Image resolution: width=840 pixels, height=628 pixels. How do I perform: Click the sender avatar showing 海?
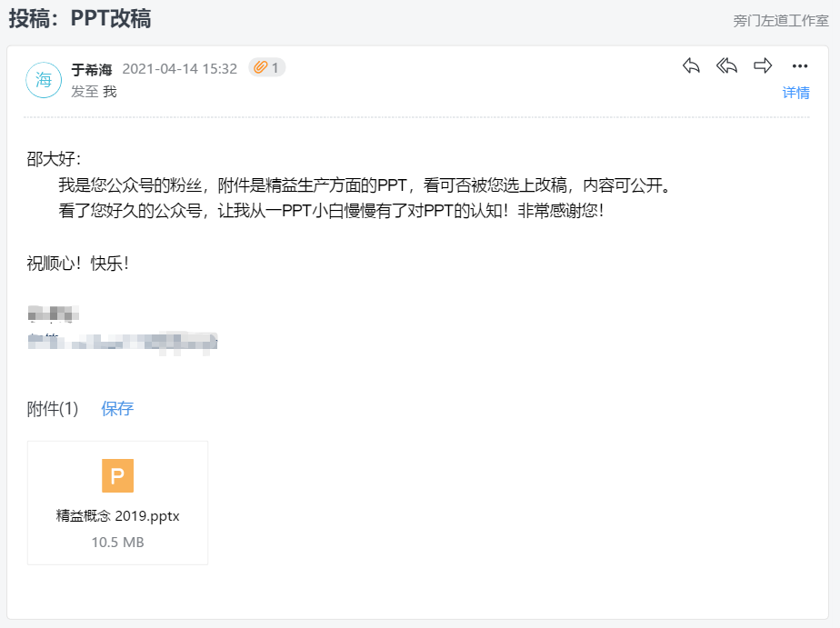44,80
